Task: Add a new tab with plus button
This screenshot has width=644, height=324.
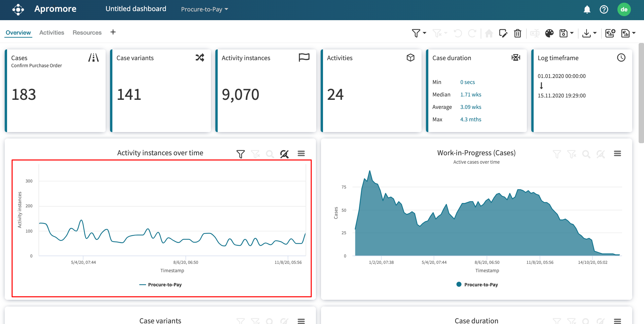Action: [x=113, y=32]
